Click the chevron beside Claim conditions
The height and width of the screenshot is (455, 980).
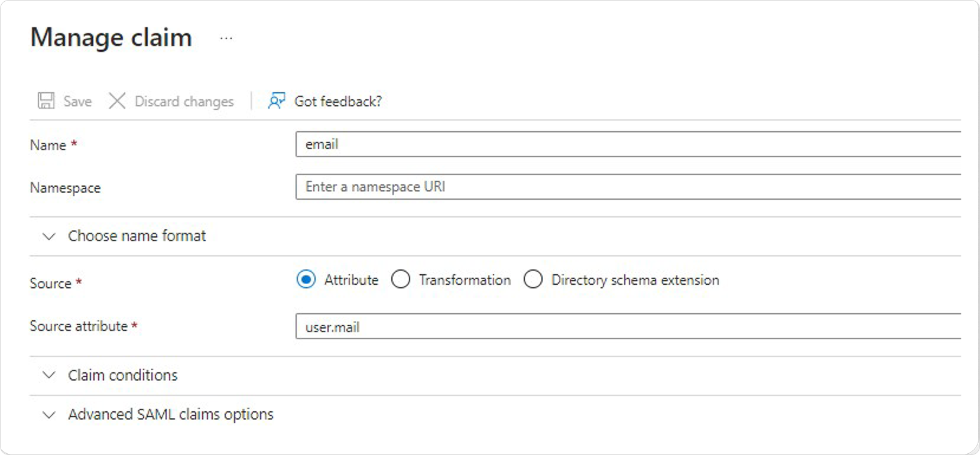tap(49, 375)
